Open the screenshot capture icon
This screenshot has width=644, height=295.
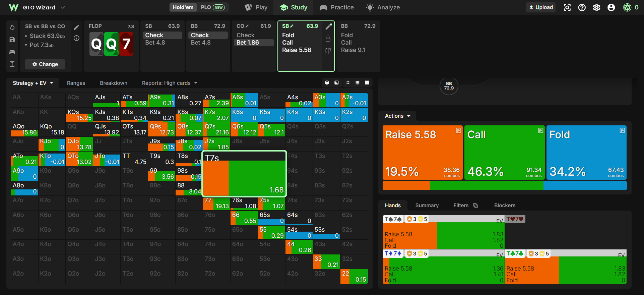(x=567, y=7)
